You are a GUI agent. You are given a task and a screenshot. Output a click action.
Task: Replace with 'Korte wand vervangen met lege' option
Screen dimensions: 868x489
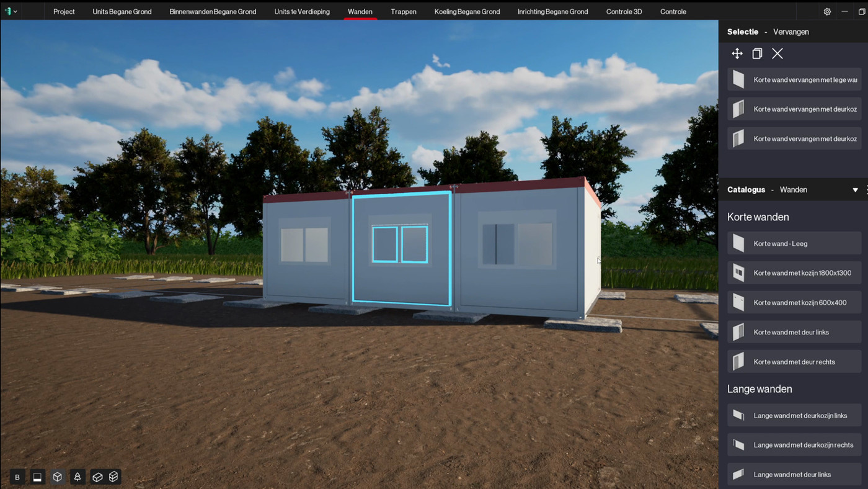pyautogui.click(x=794, y=80)
